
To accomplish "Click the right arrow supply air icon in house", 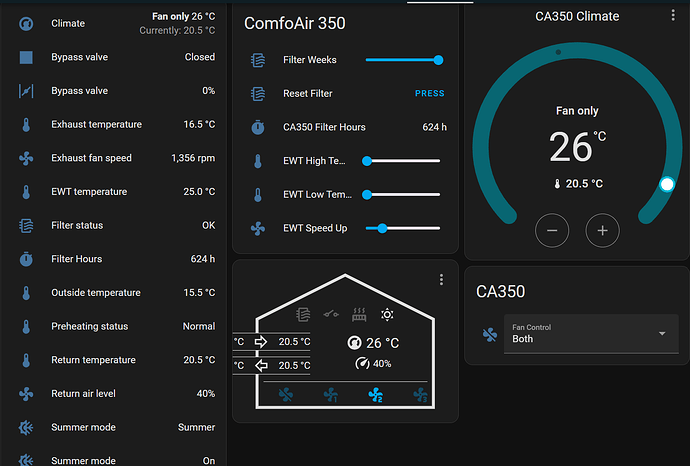I will [x=261, y=341].
